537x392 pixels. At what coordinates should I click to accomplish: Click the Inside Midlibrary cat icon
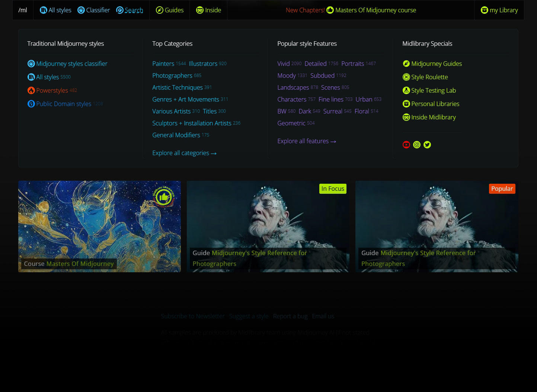coord(406,117)
